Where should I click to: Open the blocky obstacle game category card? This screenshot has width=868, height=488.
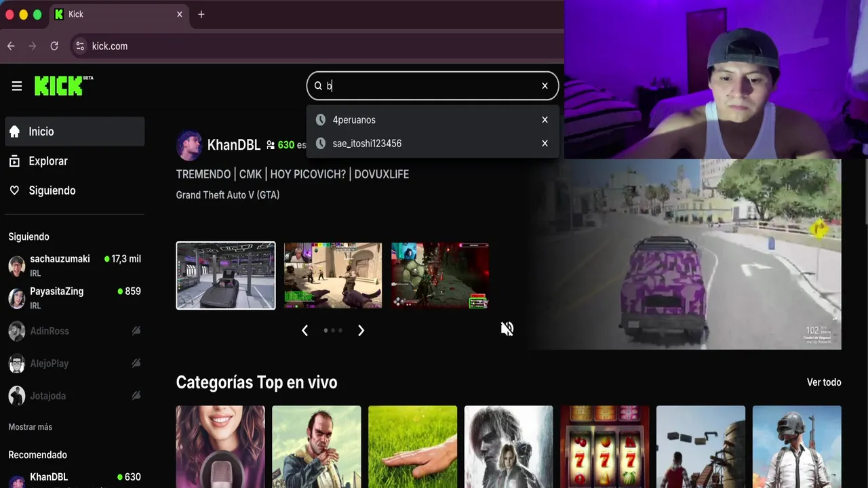pos(701,447)
